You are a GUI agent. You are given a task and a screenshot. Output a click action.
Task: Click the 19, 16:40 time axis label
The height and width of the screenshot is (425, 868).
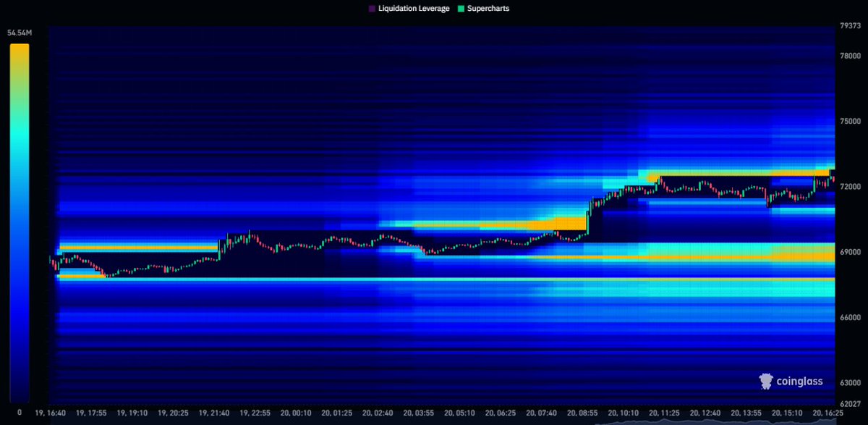[50, 412]
